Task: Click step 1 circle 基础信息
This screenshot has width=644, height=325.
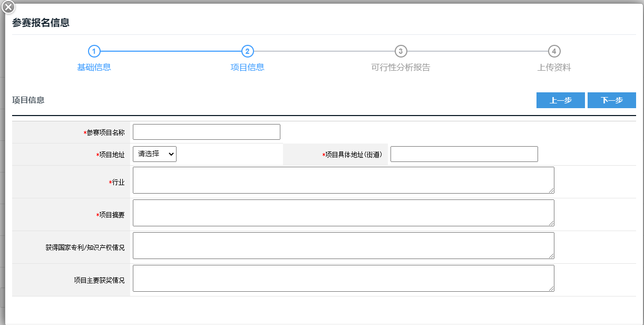Action: [94, 51]
